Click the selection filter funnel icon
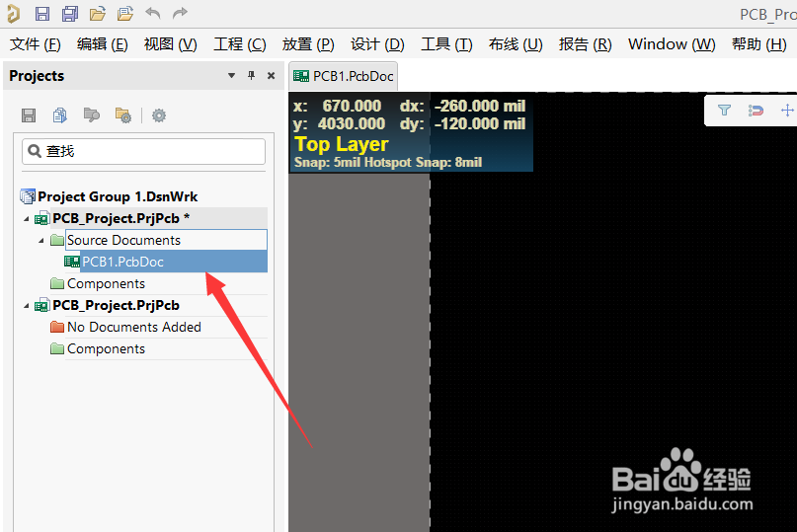The height and width of the screenshot is (532, 797). 724,111
